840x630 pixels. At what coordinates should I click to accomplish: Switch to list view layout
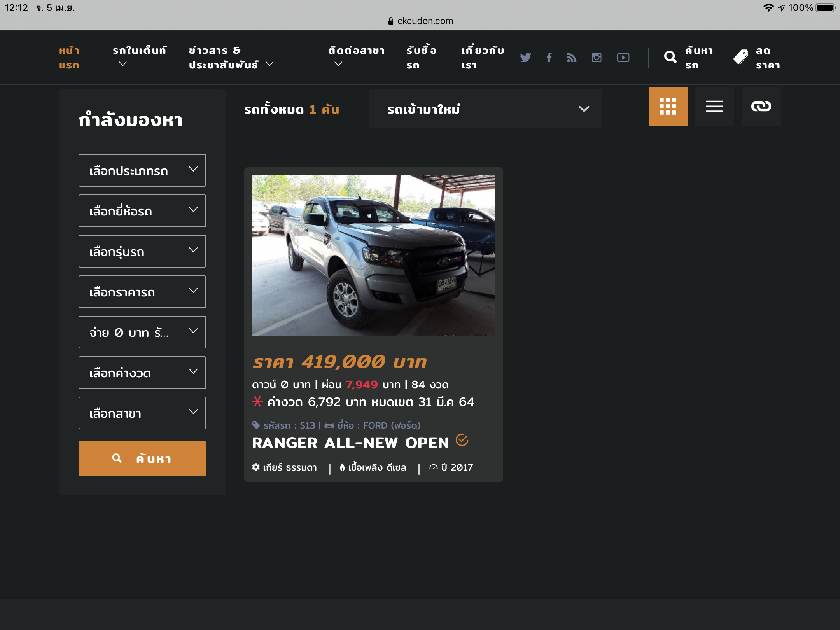pos(714,107)
